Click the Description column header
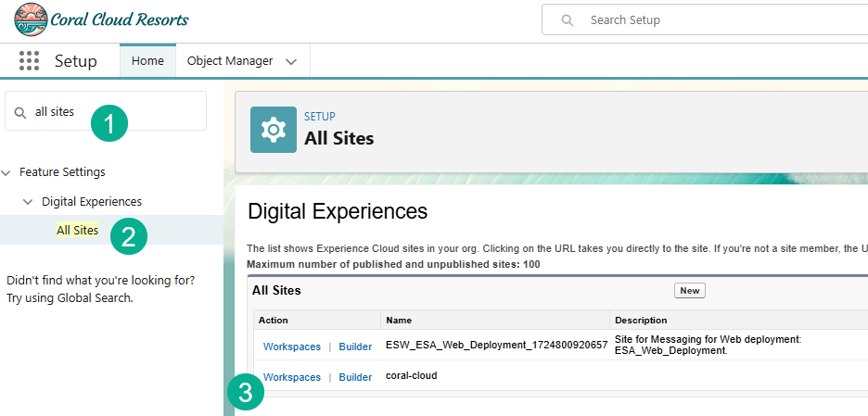Viewport: 868px width, 416px height. (x=640, y=321)
